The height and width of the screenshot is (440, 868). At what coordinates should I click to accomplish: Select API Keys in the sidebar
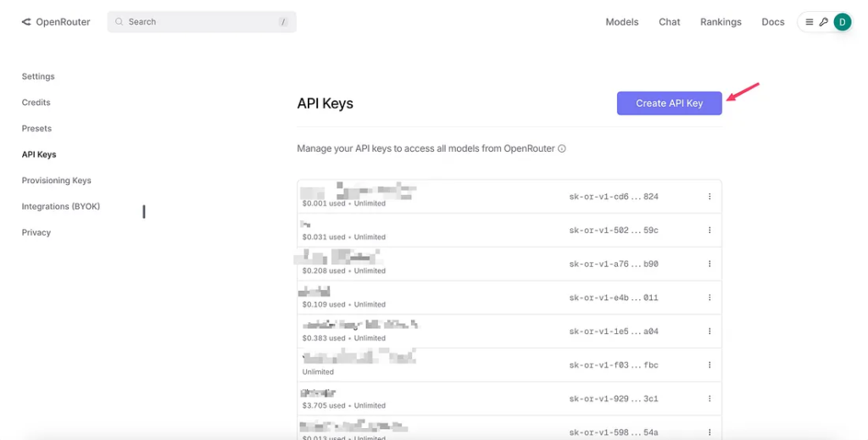[x=39, y=154]
